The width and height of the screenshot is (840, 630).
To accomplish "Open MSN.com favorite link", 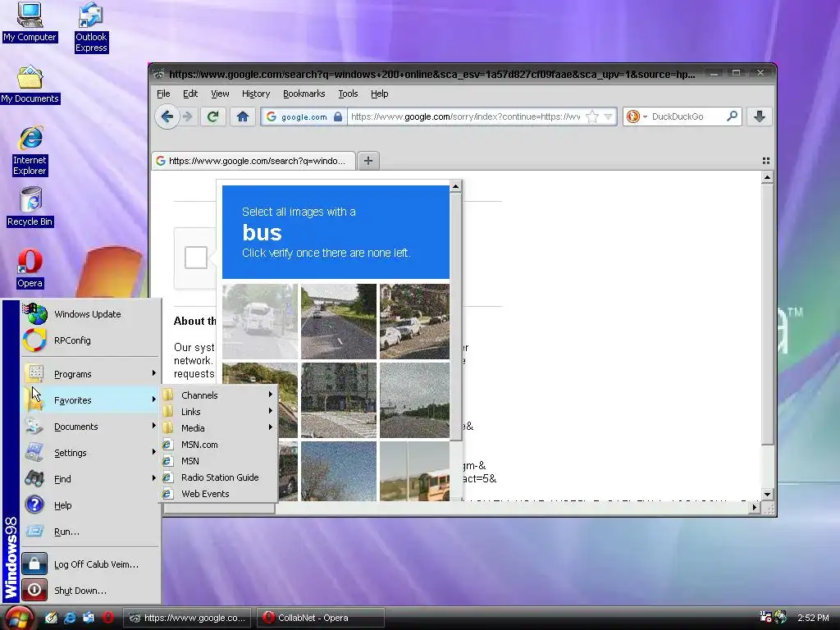I will 218,445.
